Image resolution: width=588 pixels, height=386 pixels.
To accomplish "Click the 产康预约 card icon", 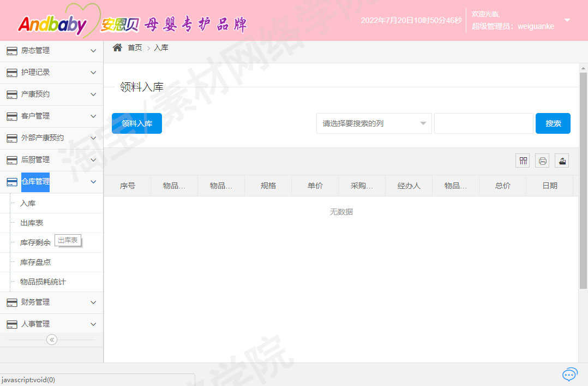I will [12, 94].
